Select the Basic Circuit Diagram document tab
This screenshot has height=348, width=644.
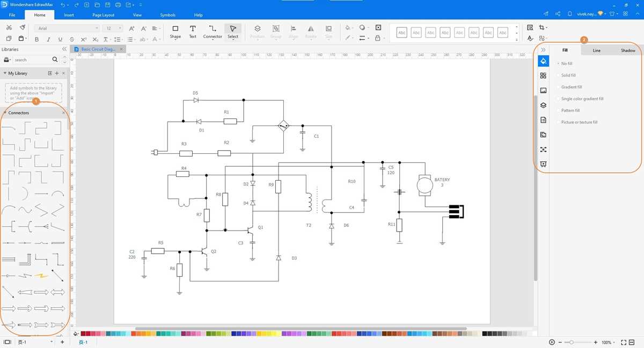pos(98,49)
